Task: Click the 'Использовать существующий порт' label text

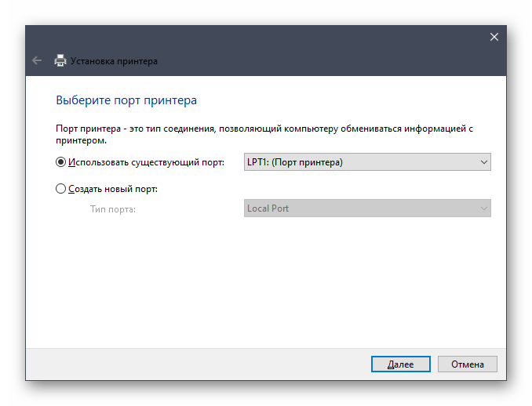Action: [x=146, y=162]
